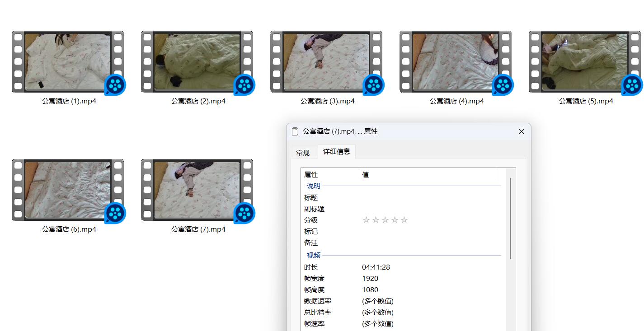Select the 公寓酒店 (5).mp4 video file icon
Viewport: 644px width, 331px height.
[x=585, y=61]
